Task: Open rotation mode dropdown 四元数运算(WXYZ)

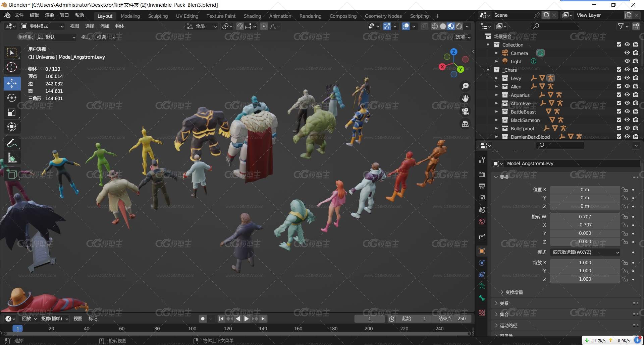Action: coord(585,252)
